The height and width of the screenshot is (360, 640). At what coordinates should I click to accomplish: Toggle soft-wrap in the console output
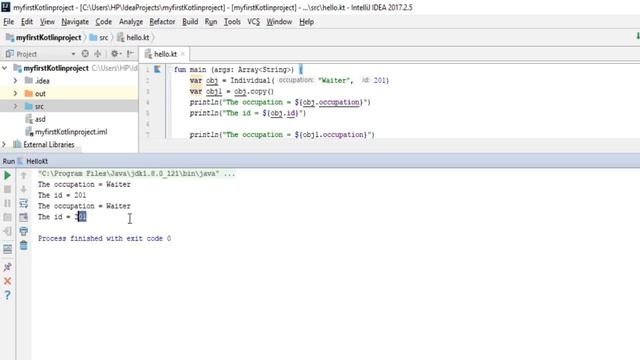pyautogui.click(x=24, y=203)
